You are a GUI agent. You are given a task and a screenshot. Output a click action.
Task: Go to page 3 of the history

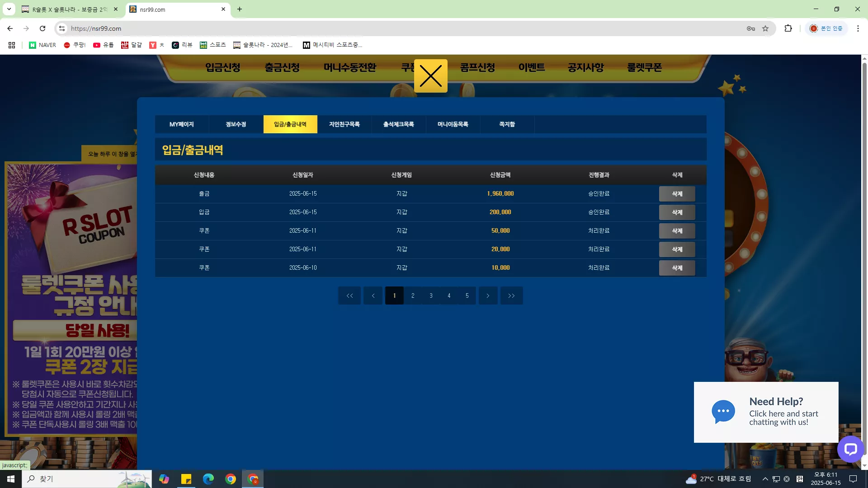point(431,296)
